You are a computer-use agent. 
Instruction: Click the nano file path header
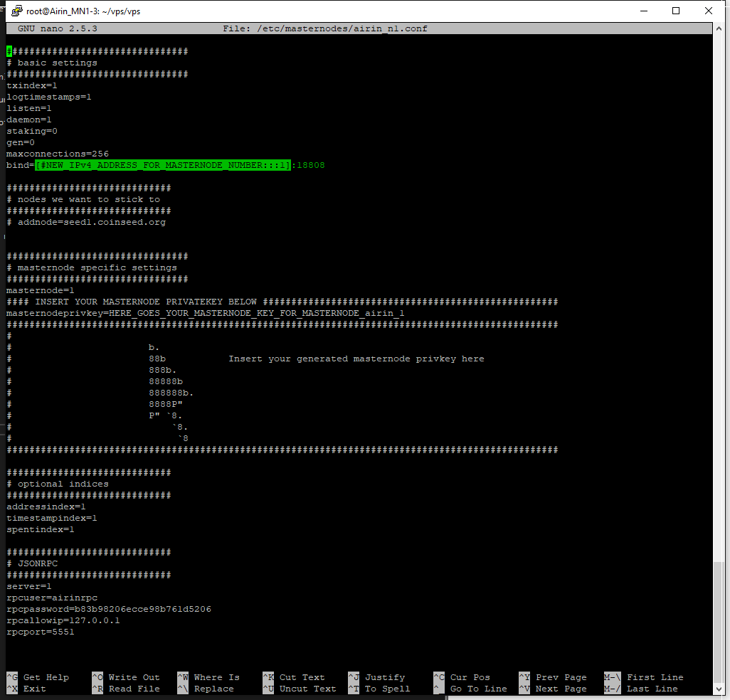point(325,28)
